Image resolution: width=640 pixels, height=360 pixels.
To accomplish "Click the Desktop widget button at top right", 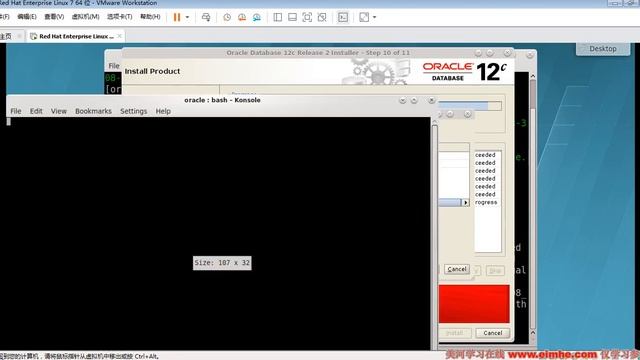I will point(603,49).
